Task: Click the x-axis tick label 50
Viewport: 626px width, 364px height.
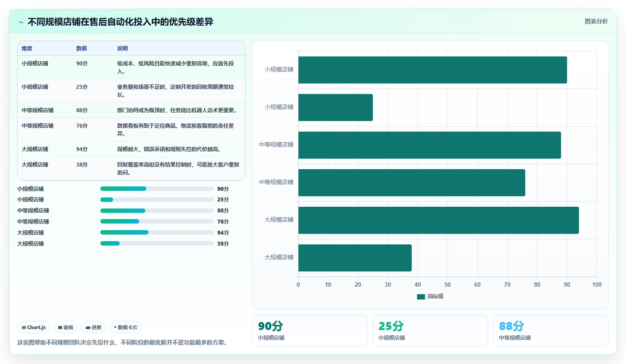Action: point(448,285)
